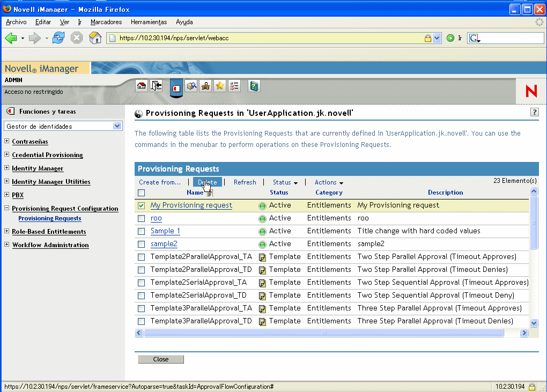This screenshot has width=547, height=392.
Task: Check the Template2SerialApproval_TD checkbox
Action: click(x=141, y=296)
